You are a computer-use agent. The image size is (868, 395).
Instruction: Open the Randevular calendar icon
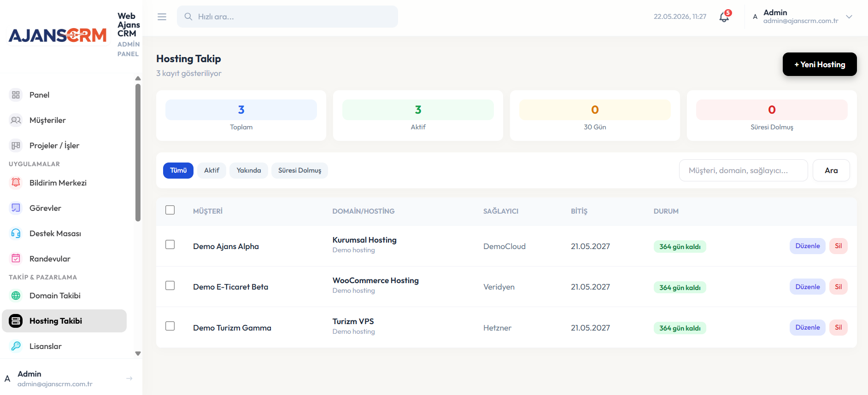(x=16, y=259)
